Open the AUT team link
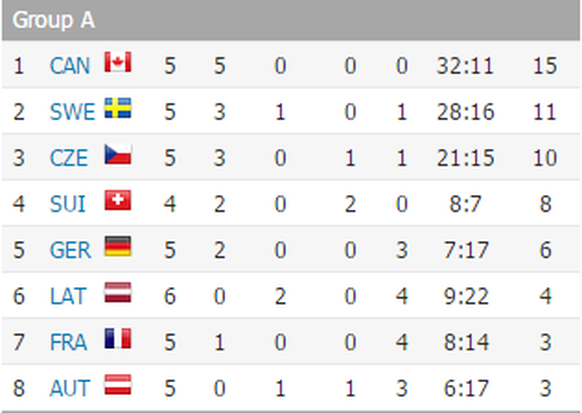582x413 pixels. tap(70, 388)
